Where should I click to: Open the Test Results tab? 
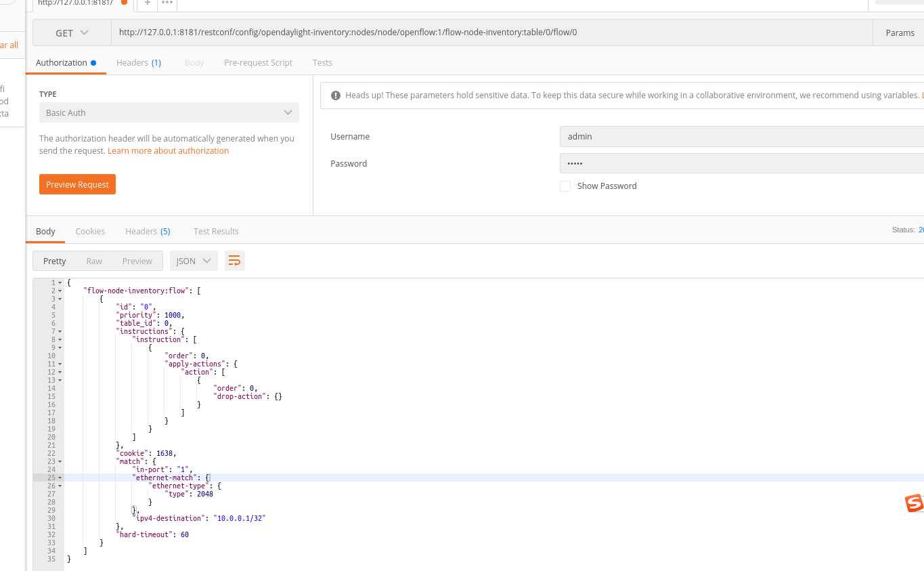coord(216,231)
